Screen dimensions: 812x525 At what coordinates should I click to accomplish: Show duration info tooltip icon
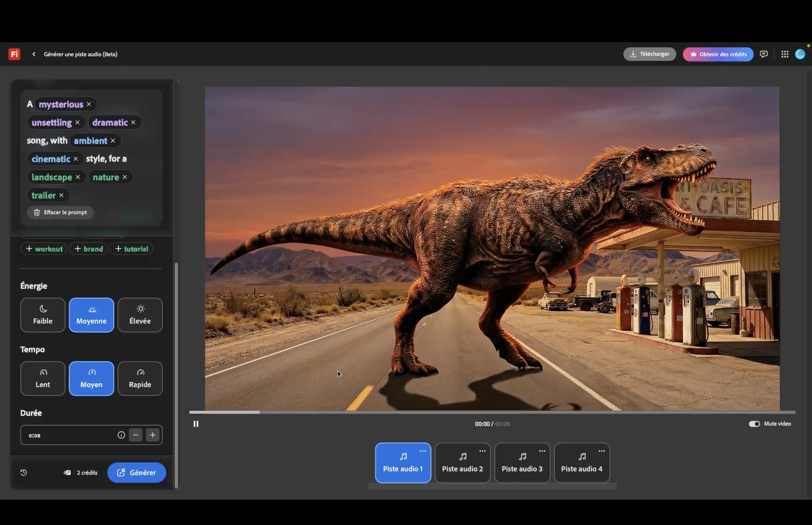121,435
